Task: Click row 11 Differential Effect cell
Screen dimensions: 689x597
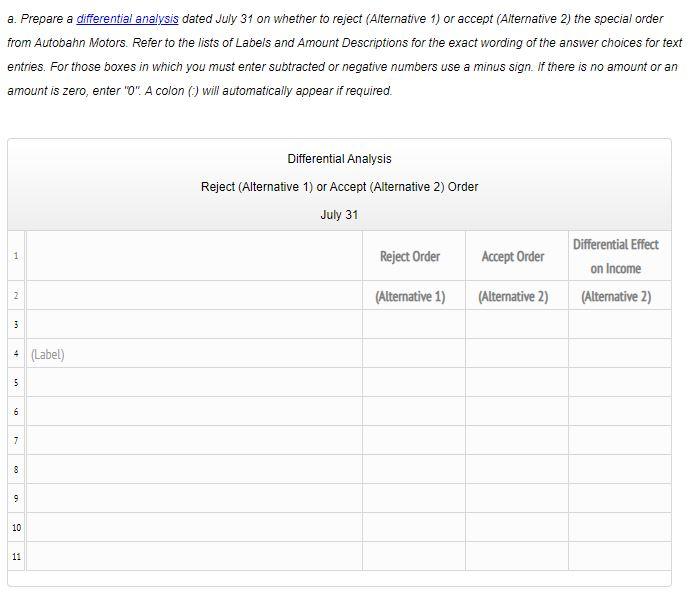Action: [x=620, y=557]
